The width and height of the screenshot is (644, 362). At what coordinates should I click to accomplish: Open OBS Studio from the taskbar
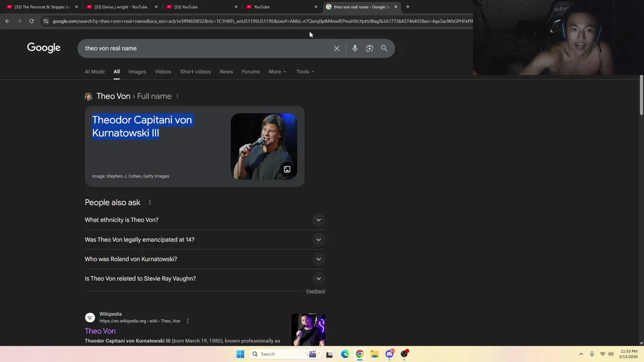click(404, 354)
